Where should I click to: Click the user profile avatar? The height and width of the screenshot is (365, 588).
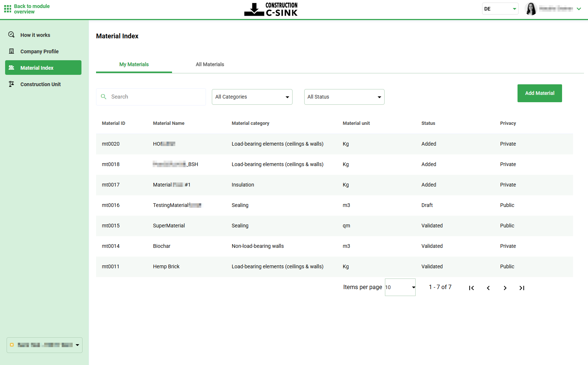click(531, 8)
